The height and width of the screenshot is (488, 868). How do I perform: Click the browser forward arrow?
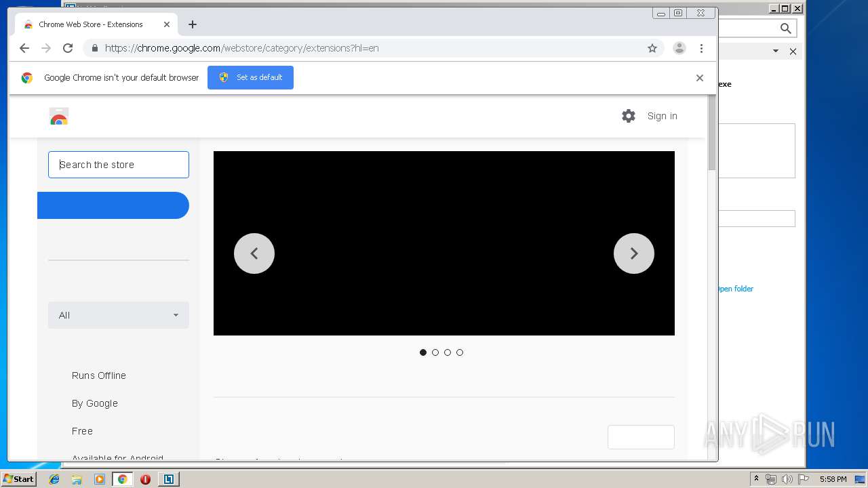[x=46, y=48]
